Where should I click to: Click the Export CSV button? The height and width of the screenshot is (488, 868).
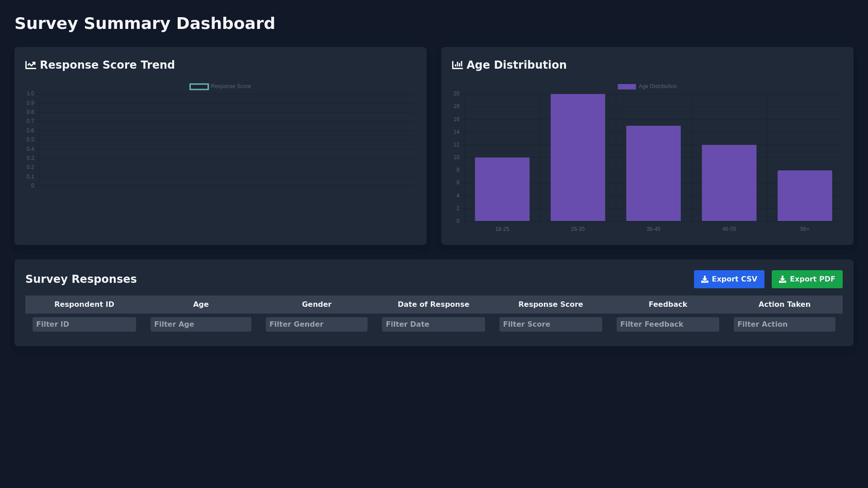[x=729, y=279]
